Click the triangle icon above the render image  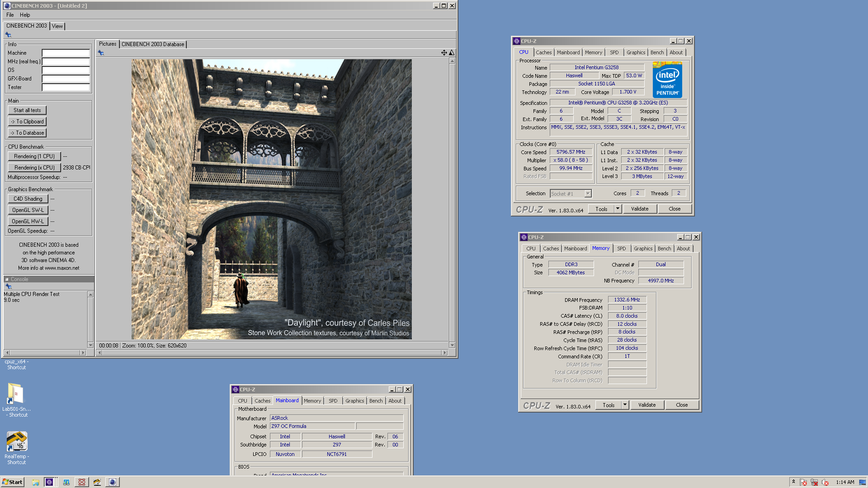coord(451,53)
